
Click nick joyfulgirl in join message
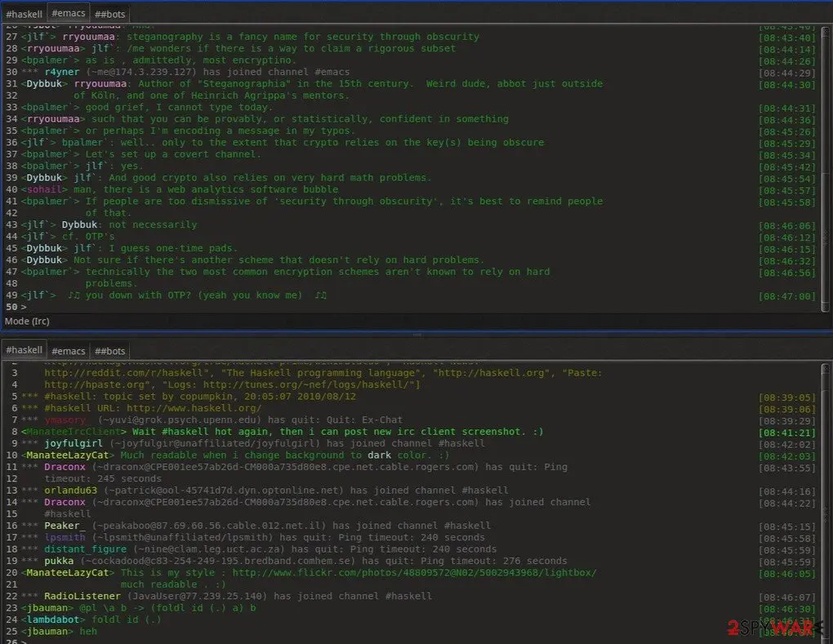pos(73,442)
